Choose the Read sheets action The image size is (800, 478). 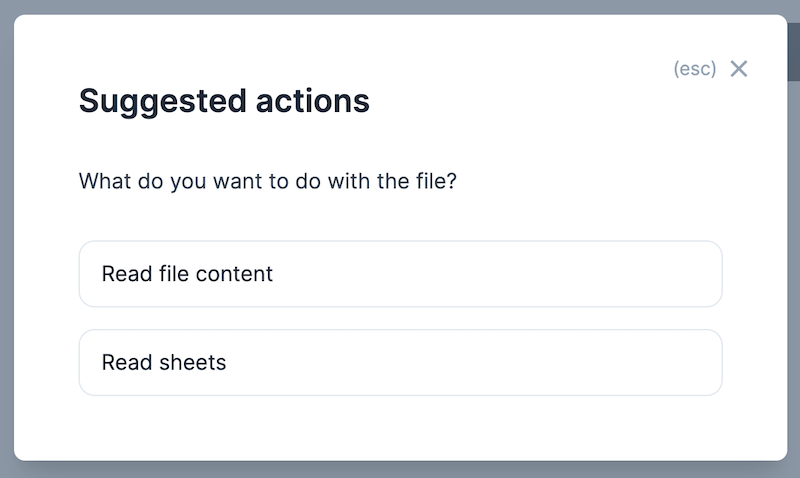point(400,362)
